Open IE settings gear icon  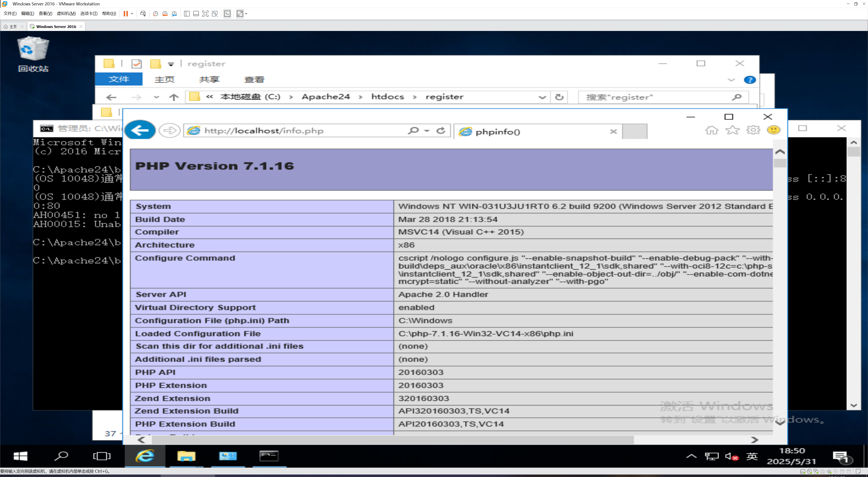[x=753, y=130]
